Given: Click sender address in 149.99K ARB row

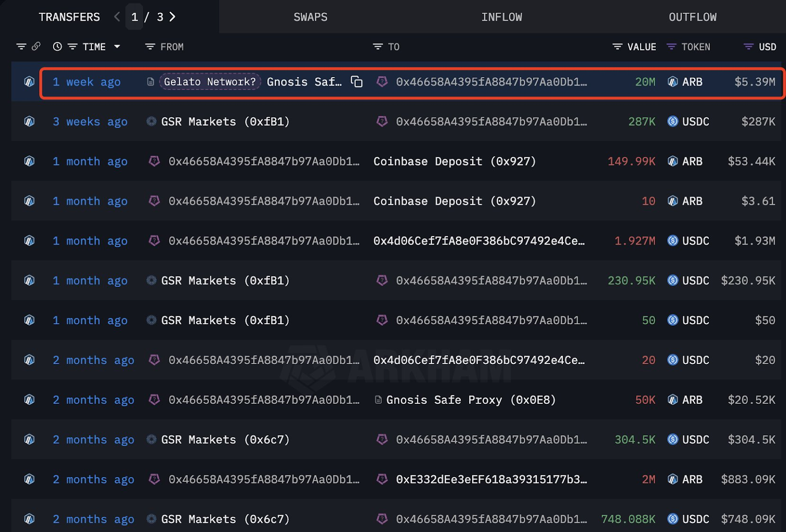Looking at the screenshot, I should 264,162.
